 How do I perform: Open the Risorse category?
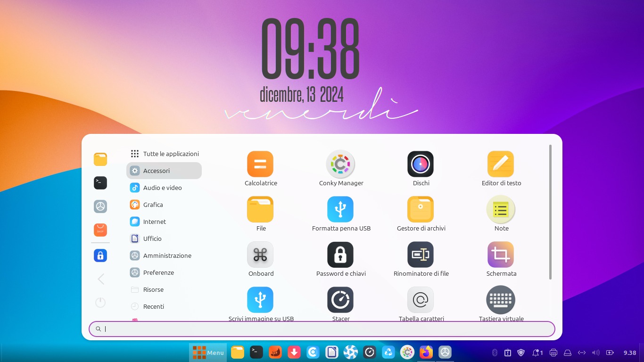tap(164, 289)
